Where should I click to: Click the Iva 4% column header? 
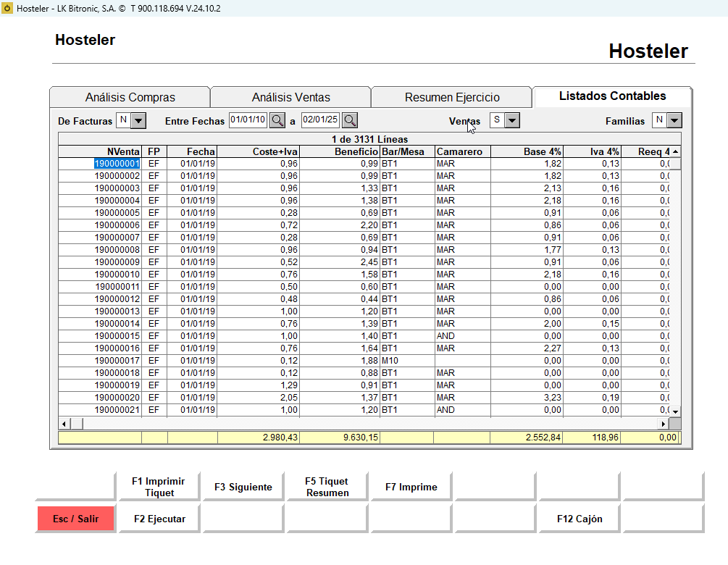pyautogui.click(x=592, y=152)
